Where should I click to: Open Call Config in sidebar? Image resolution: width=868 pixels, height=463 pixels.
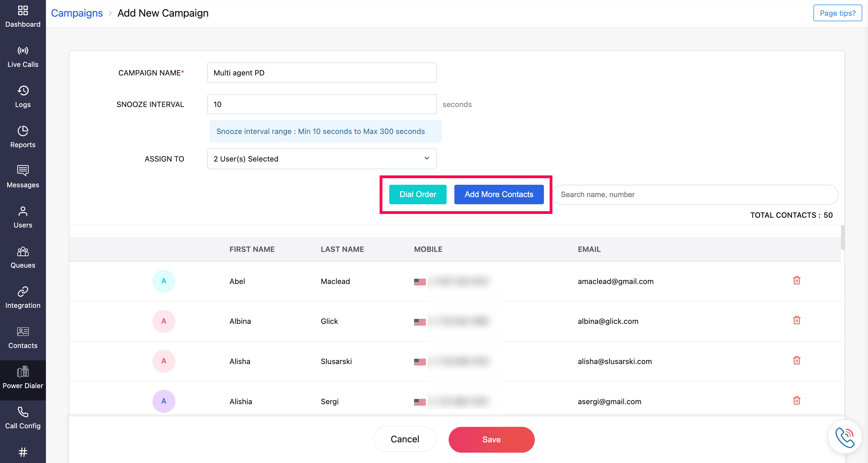(23, 418)
